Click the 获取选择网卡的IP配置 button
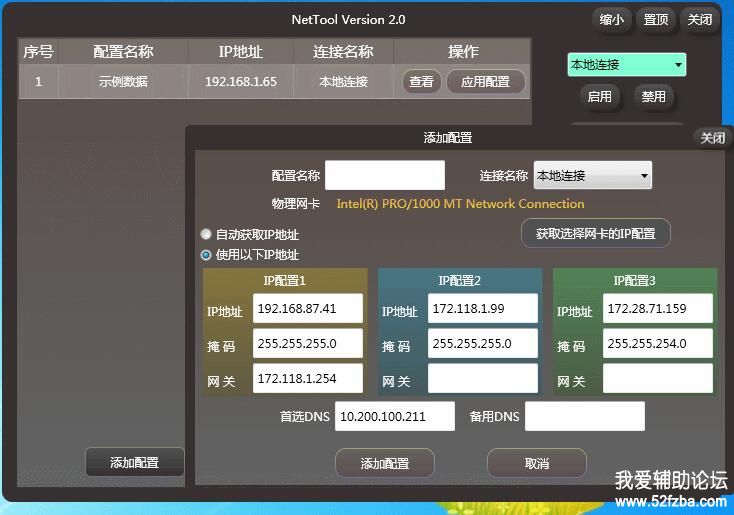This screenshot has width=734, height=515. tap(595, 234)
